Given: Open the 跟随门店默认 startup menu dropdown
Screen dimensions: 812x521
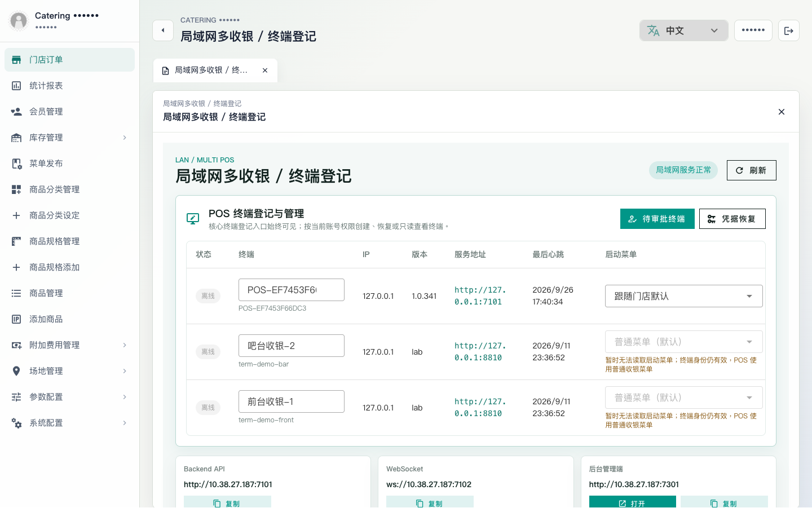Looking at the screenshot, I should pos(683,296).
